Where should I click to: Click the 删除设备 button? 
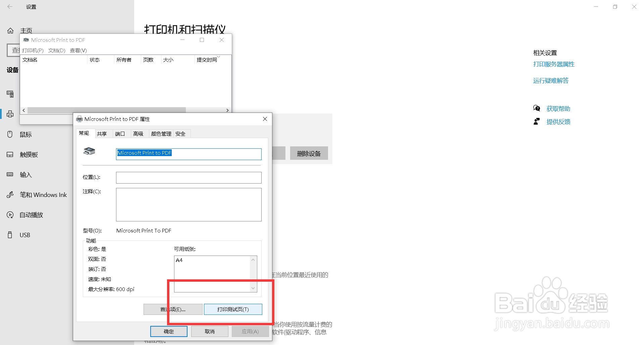[x=309, y=153]
